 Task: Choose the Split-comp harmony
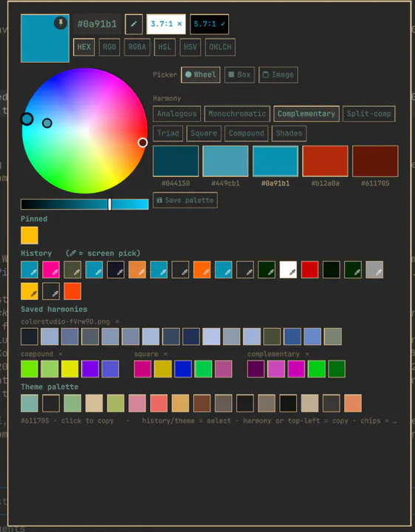point(369,114)
